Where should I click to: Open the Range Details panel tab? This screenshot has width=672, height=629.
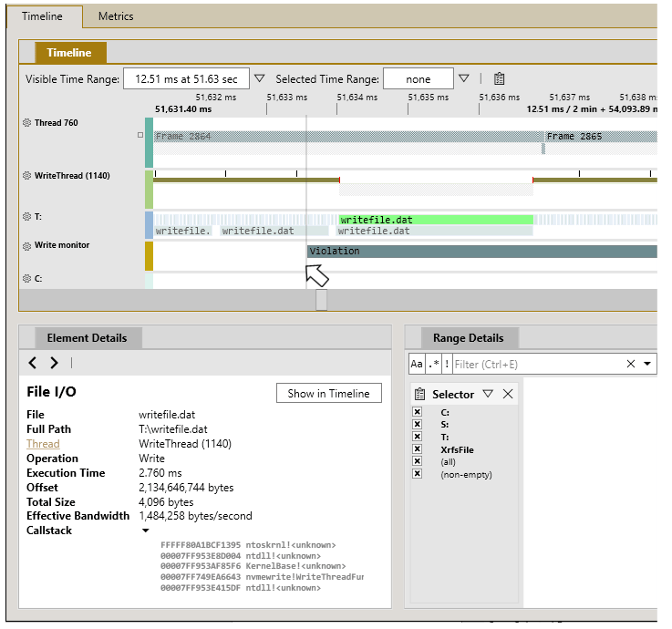point(469,338)
